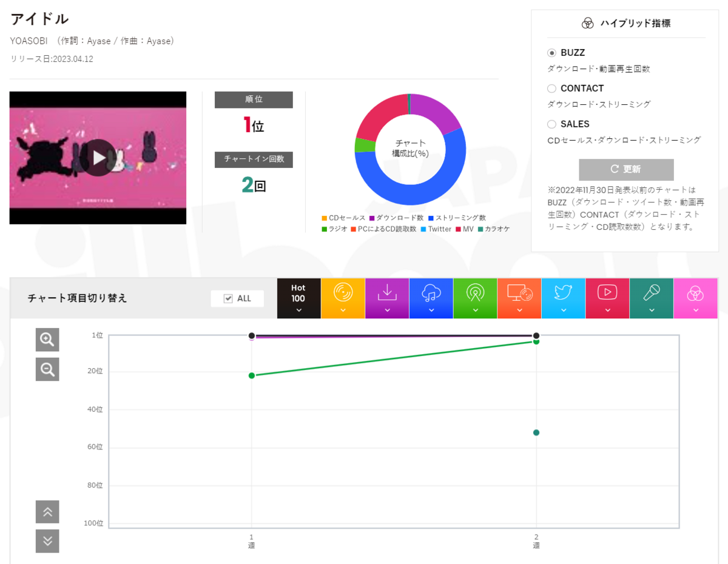
Task: Expand the MV tab chevron
Action: coord(607,311)
